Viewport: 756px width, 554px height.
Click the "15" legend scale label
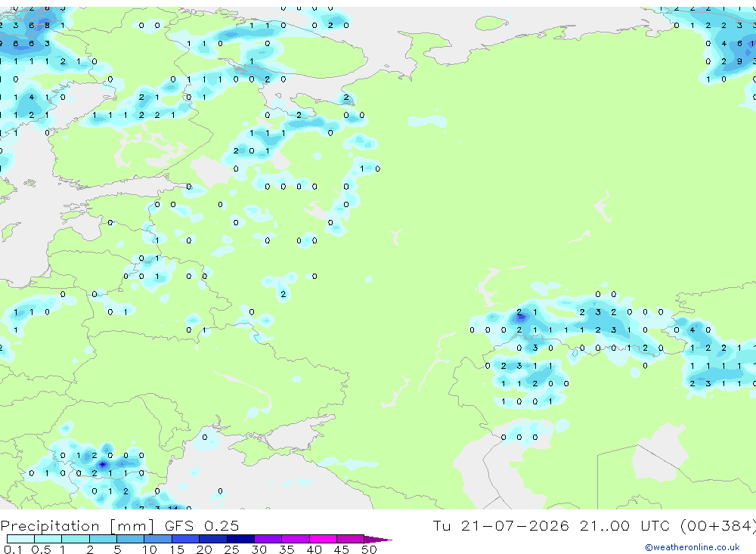pyautogui.click(x=177, y=549)
